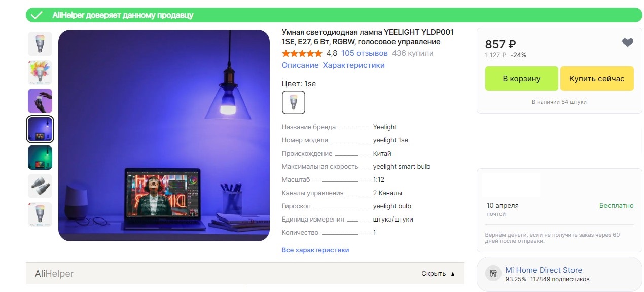Click the main product photo

pyautogui.click(x=164, y=135)
